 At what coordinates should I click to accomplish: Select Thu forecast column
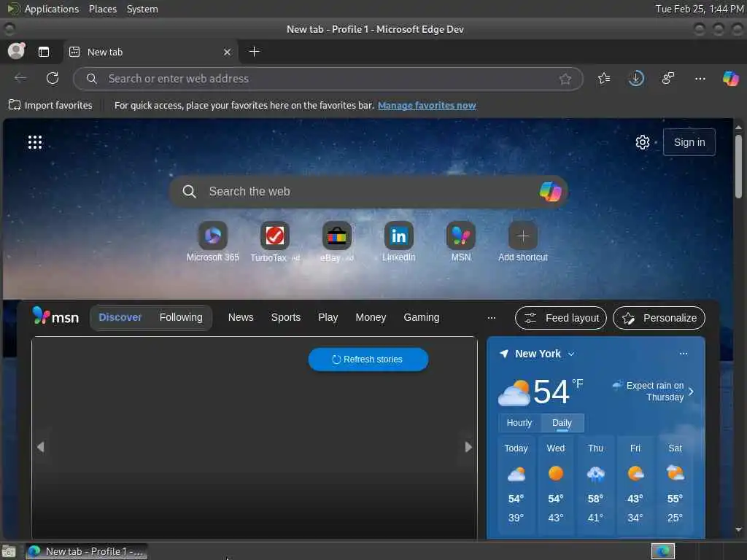[595, 485]
